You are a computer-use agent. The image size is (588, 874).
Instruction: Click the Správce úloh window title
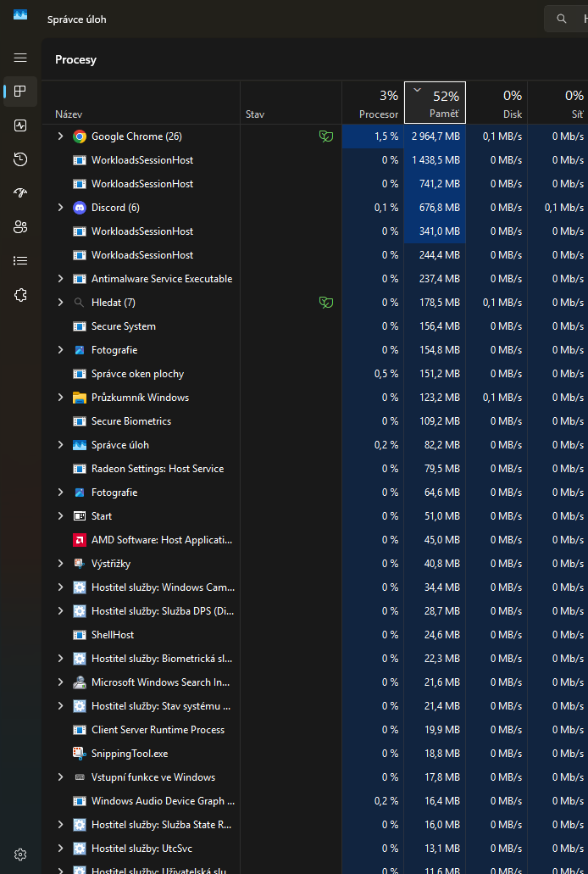coord(77,19)
